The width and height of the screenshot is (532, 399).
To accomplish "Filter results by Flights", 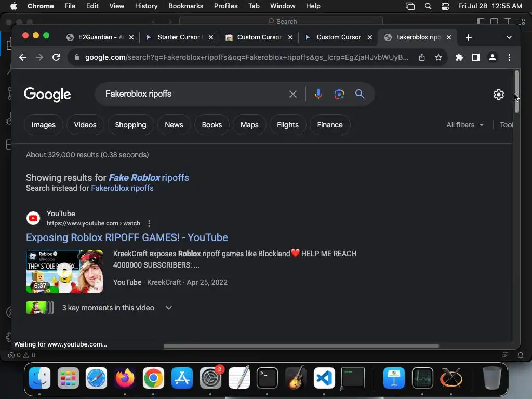I will click(x=288, y=125).
